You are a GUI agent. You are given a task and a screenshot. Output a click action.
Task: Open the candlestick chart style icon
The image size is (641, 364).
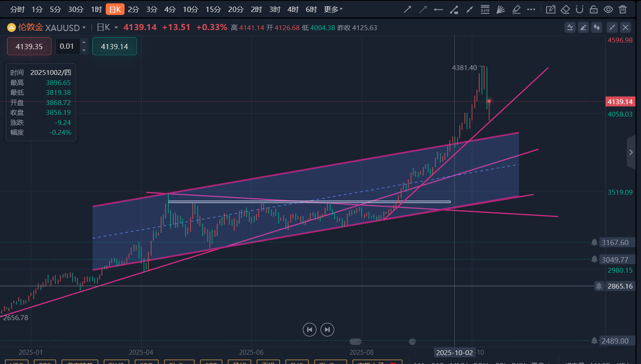click(x=597, y=27)
